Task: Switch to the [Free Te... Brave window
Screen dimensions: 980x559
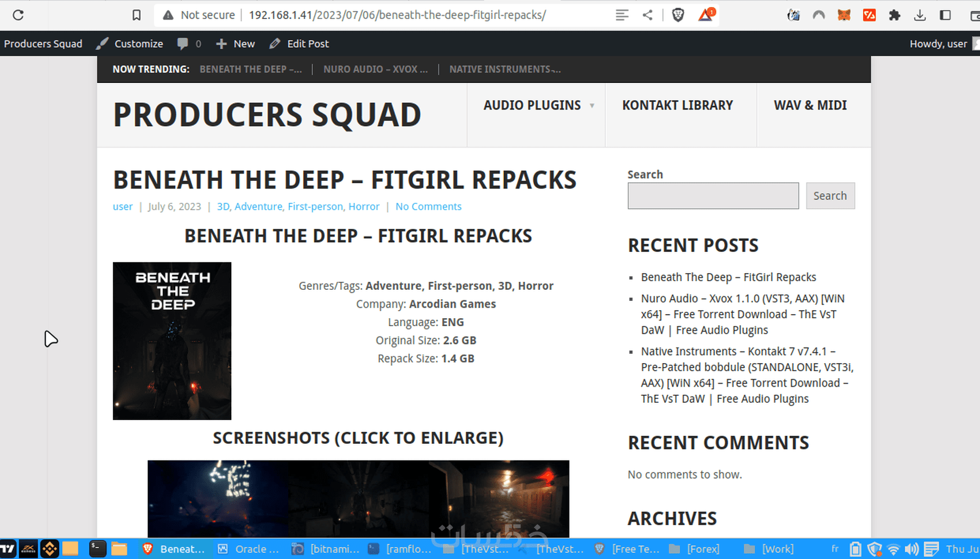Action: click(x=627, y=549)
